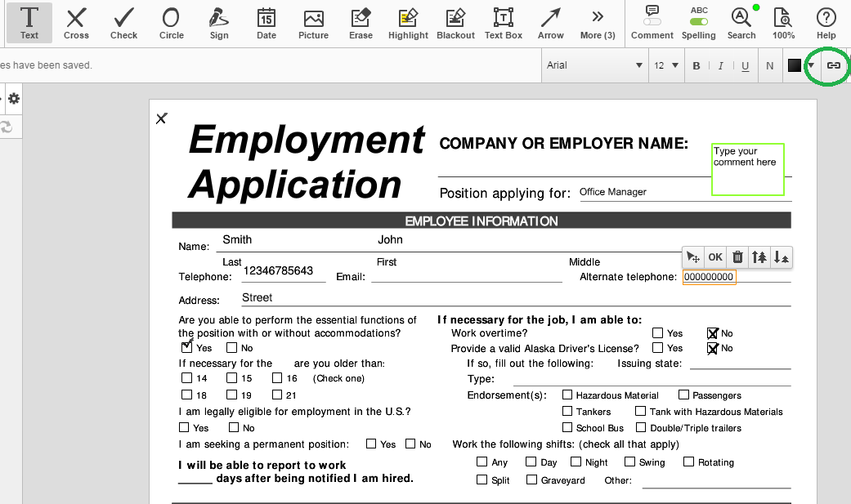Activate the Erase tool
Image resolution: width=851 pixels, height=504 pixels.
[361, 23]
